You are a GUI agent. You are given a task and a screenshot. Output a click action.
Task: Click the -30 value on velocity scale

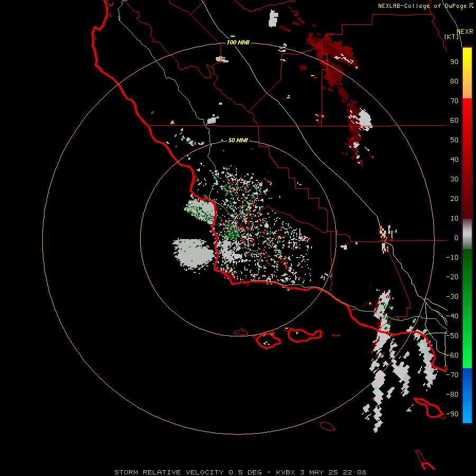452,297
